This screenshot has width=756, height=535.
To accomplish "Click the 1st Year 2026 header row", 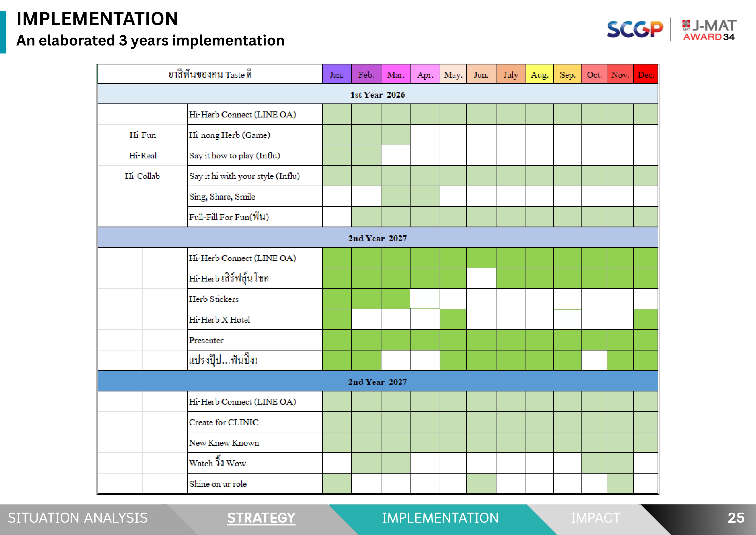I will pos(378,95).
